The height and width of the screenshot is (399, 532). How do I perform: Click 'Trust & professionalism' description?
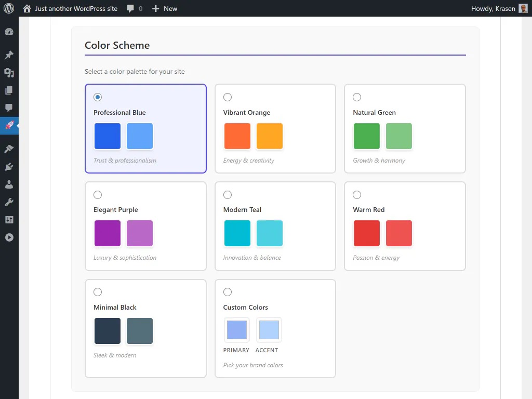coord(125,161)
